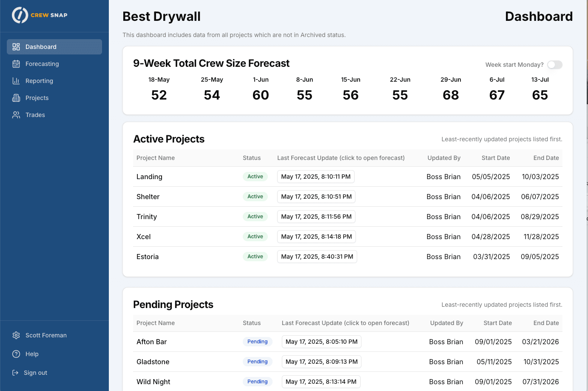Click Afton Bar end date 03/21/2026

[x=540, y=342]
